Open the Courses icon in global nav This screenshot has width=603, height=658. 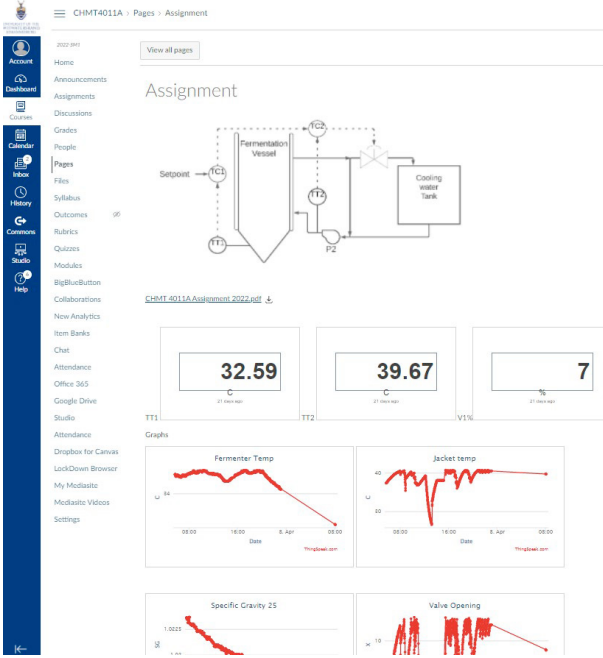(x=20, y=109)
